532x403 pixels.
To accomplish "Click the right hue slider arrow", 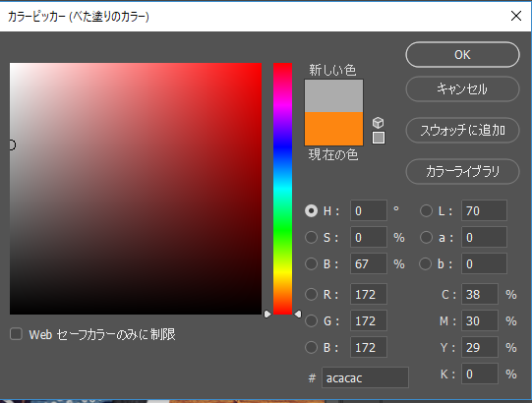I will (298, 315).
